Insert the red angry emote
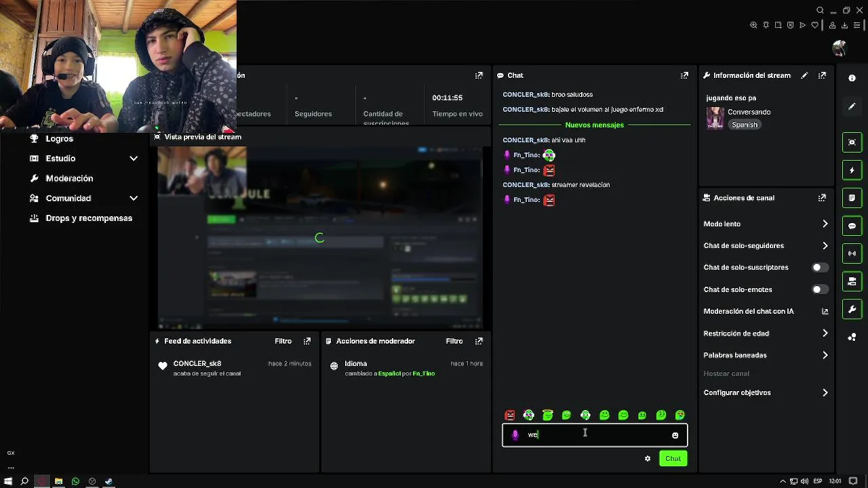The width and height of the screenshot is (868, 488). point(510,415)
